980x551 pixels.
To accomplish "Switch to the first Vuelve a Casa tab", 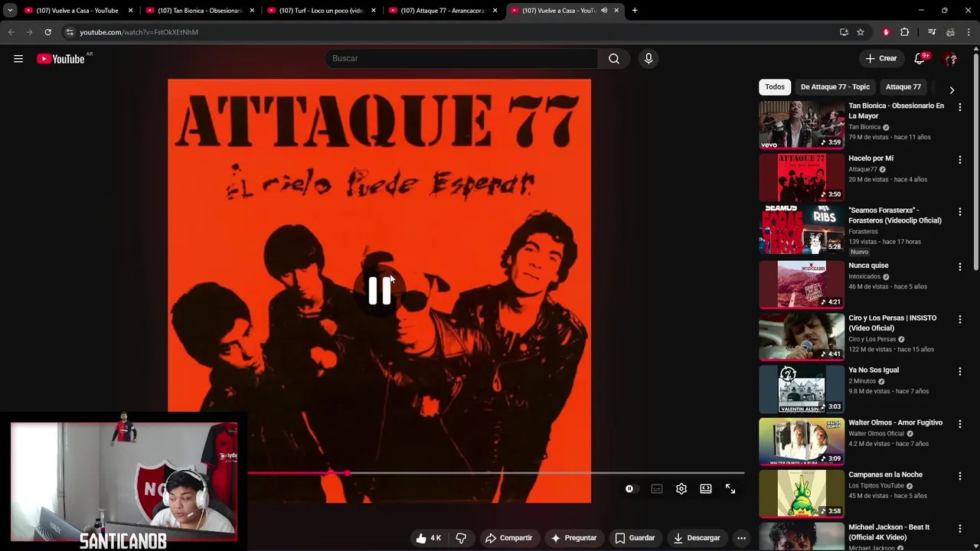I will click(78, 11).
